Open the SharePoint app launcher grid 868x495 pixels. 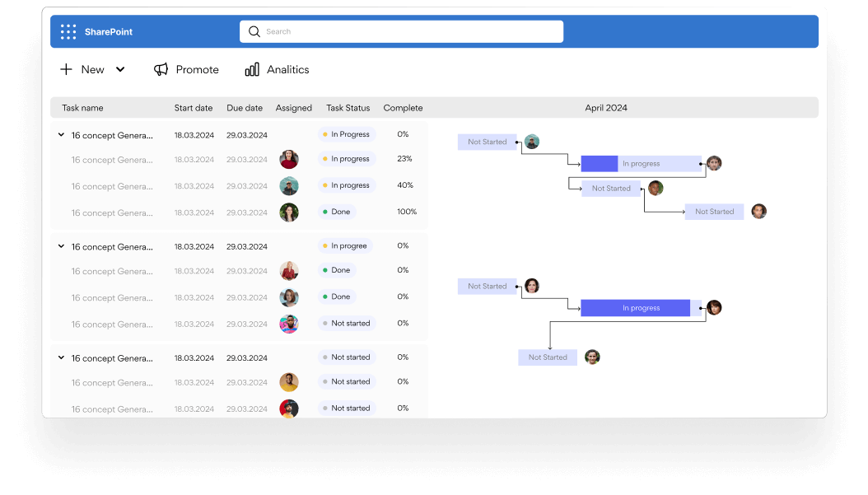coord(68,31)
